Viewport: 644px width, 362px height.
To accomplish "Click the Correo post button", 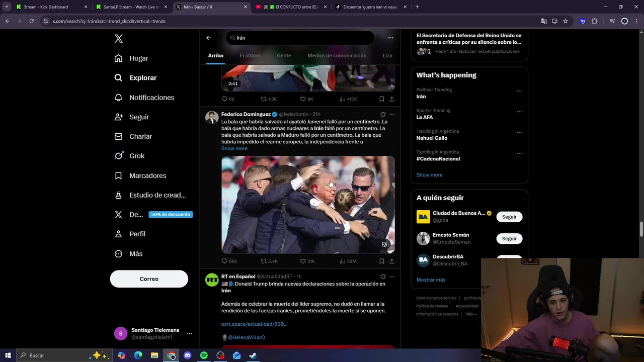I will tap(149, 279).
